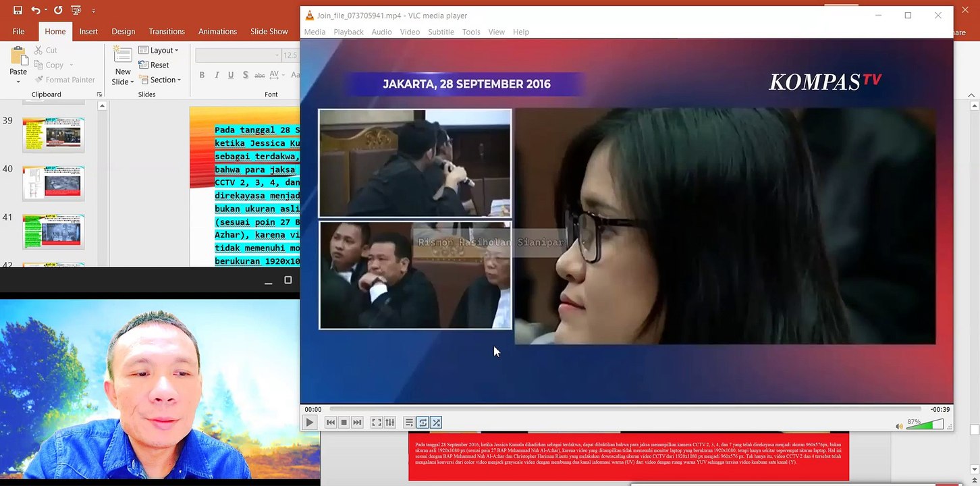Start presentation from beginning icon

pyautogui.click(x=76, y=10)
